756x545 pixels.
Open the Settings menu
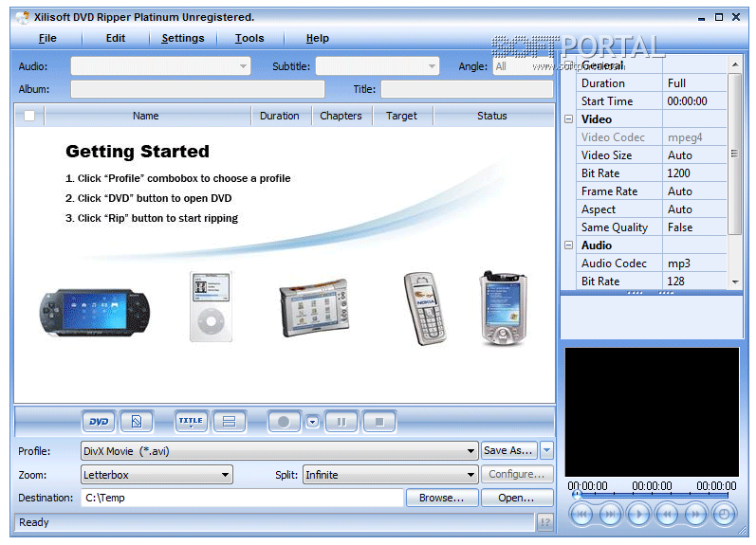coord(183,38)
